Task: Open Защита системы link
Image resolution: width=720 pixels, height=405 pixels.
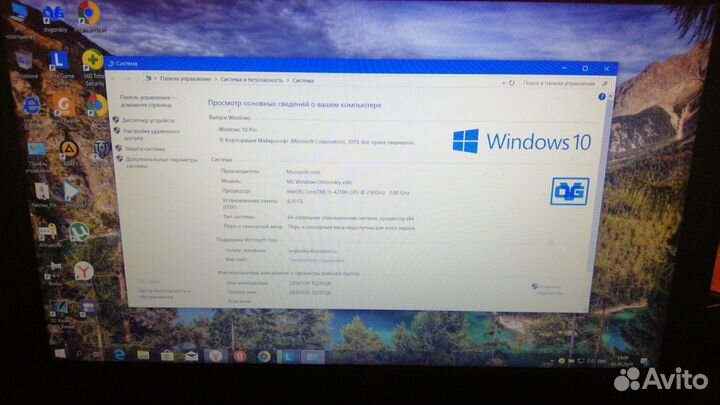Action: (145, 149)
